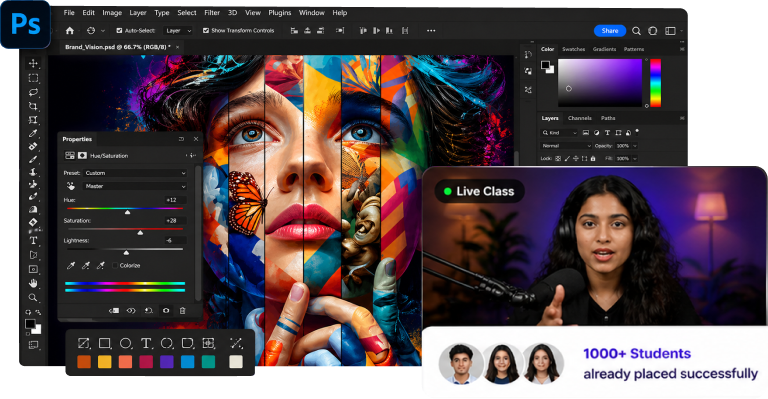Toggle lock transparent pixels icon
Viewport: 768px width, 399px height.
(x=558, y=159)
